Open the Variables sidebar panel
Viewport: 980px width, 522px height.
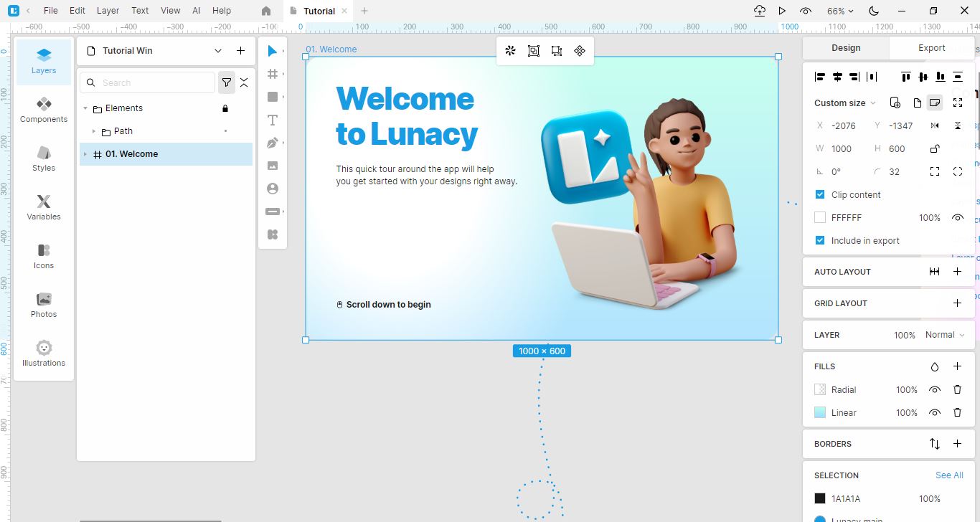tap(44, 208)
